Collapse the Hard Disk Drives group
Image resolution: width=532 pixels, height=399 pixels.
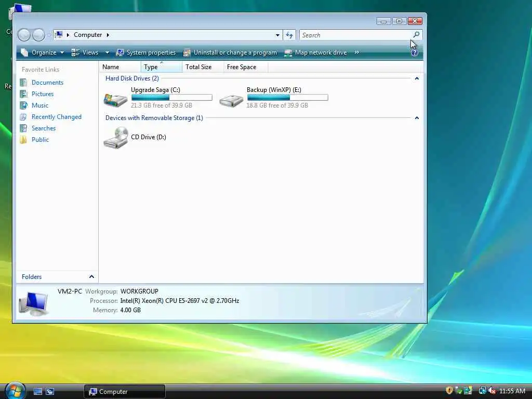(x=417, y=78)
